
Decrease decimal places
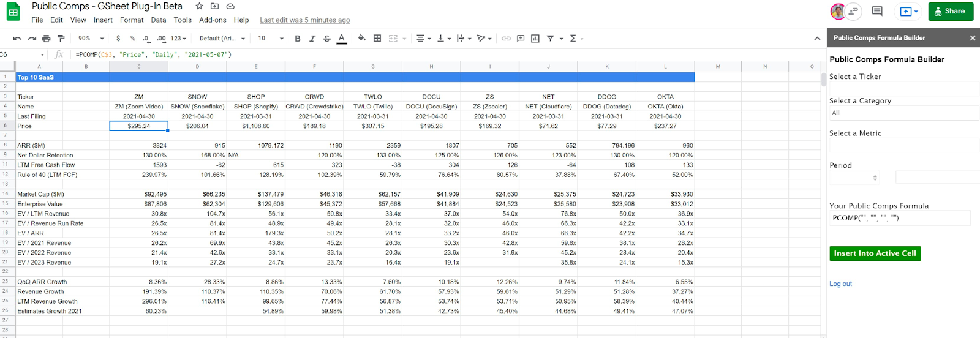(146, 39)
